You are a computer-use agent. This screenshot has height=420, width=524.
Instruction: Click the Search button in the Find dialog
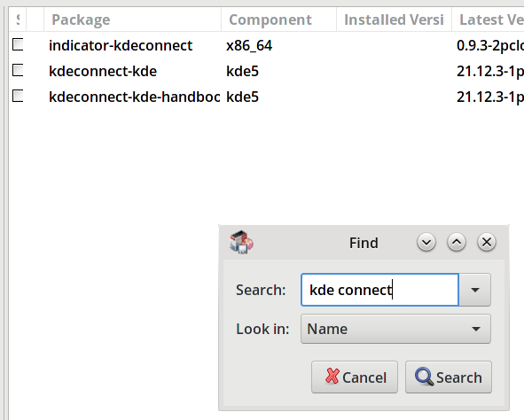click(x=449, y=377)
